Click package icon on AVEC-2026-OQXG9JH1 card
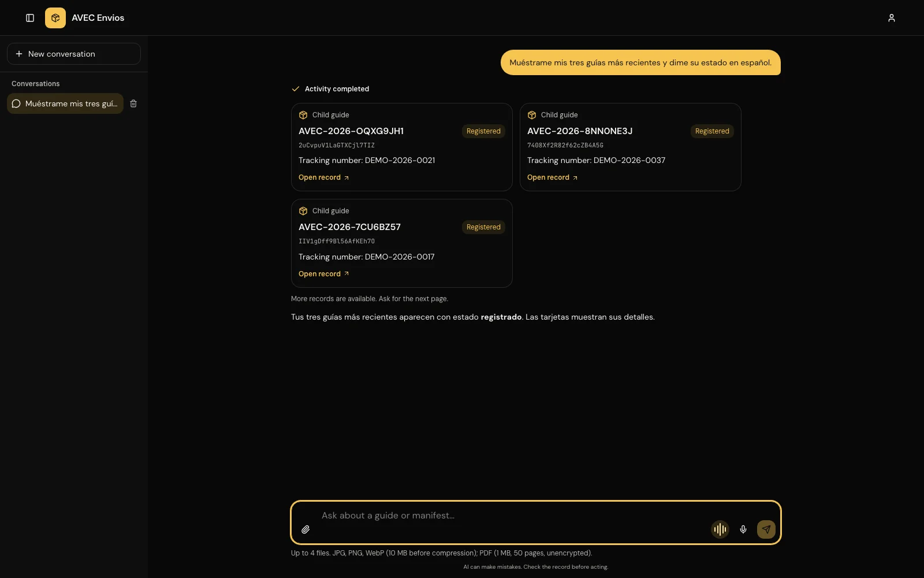The image size is (924, 578). tap(303, 115)
